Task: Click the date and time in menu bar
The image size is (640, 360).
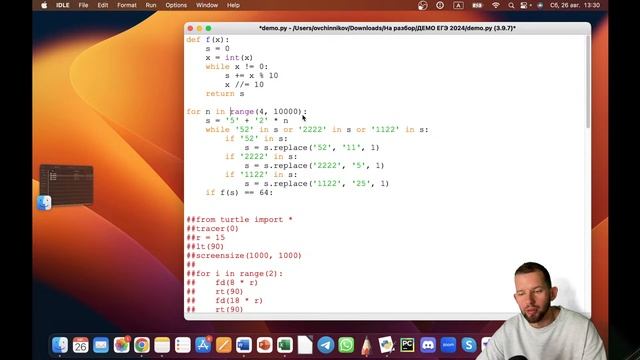Action: pos(575,5)
